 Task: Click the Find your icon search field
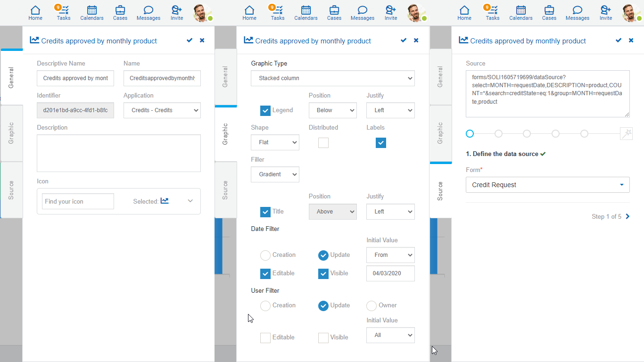(x=78, y=201)
